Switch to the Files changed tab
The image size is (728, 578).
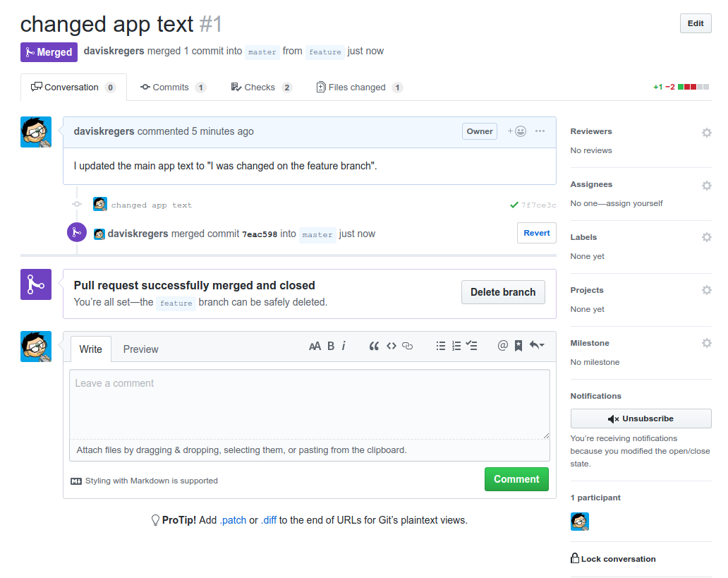pyautogui.click(x=359, y=88)
